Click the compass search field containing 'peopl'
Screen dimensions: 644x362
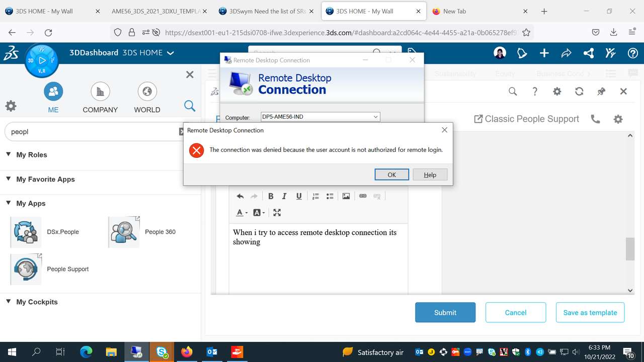click(93, 132)
